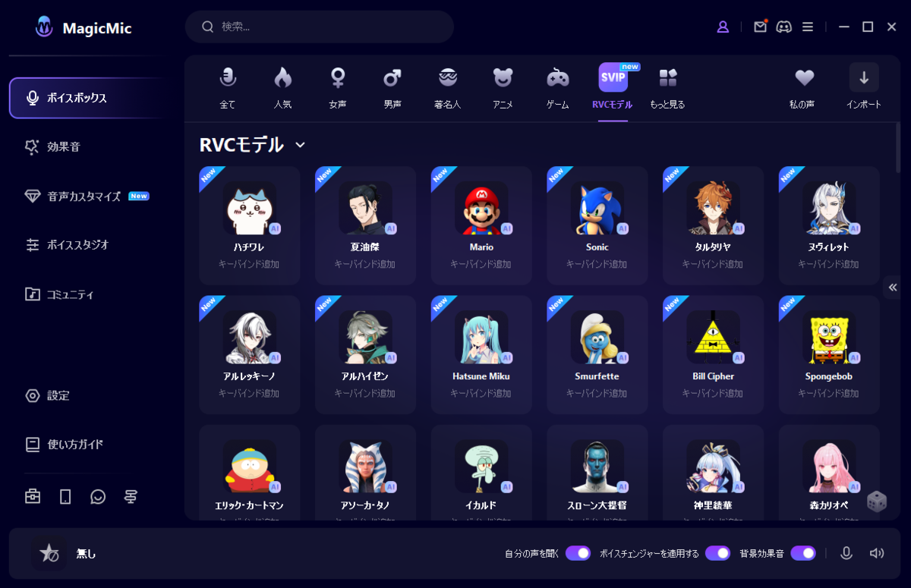
Task: Open もっと見る for more categories
Action: pos(667,88)
